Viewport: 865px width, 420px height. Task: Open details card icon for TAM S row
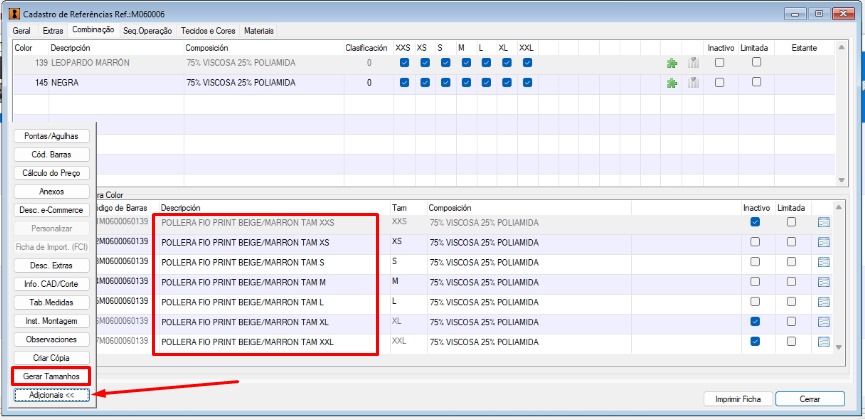824,262
